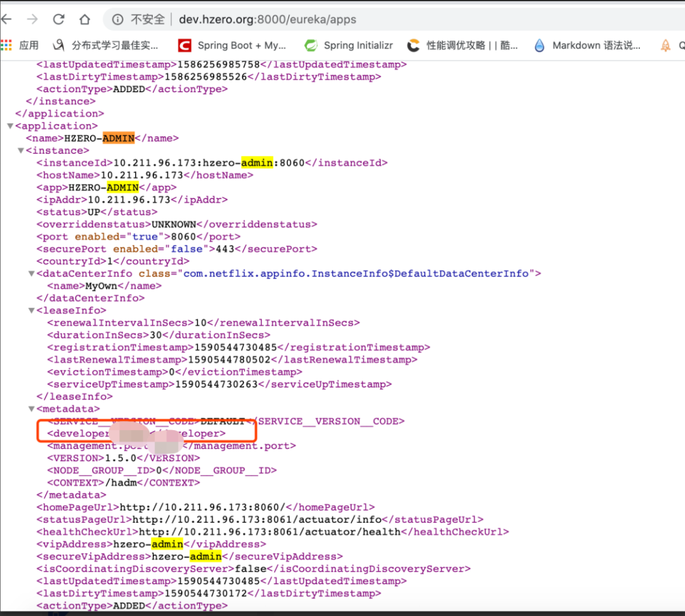Click the orange rocket bookmark icon
The height and width of the screenshot is (616, 685).
point(665,45)
